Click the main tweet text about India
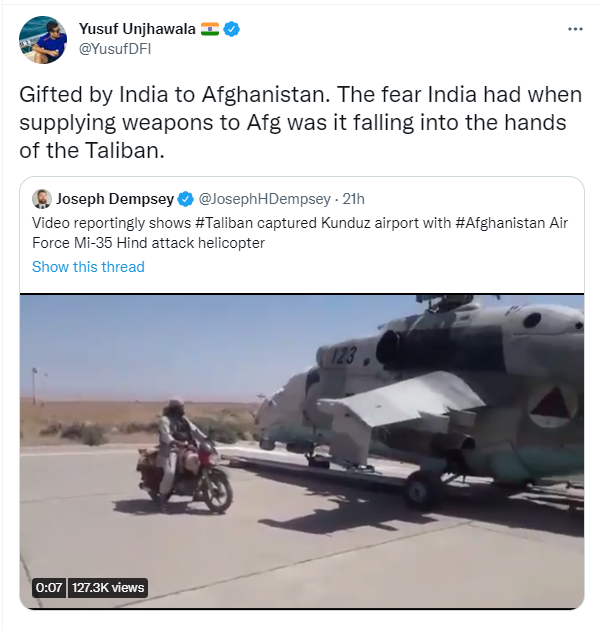The height and width of the screenshot is (631, 600). (301, 122)
